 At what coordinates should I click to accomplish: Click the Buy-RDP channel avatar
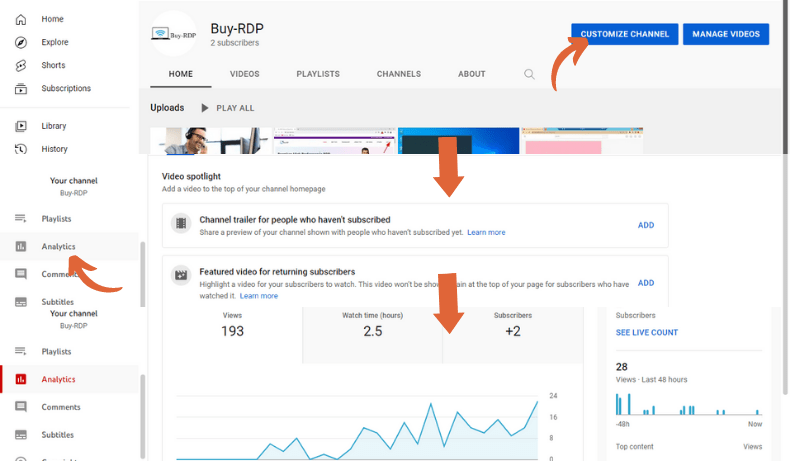tap(174, 34)
